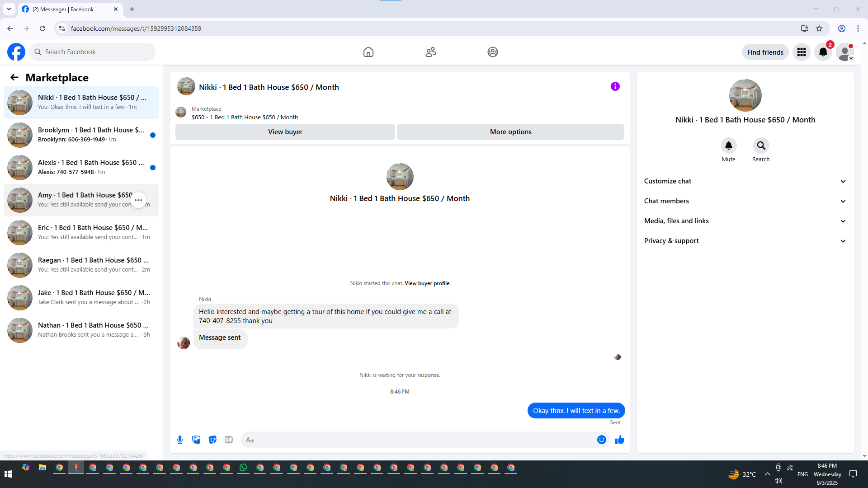
Task: Click Nikki's large profile thumbnail in right panel
Action: (745, 95)
